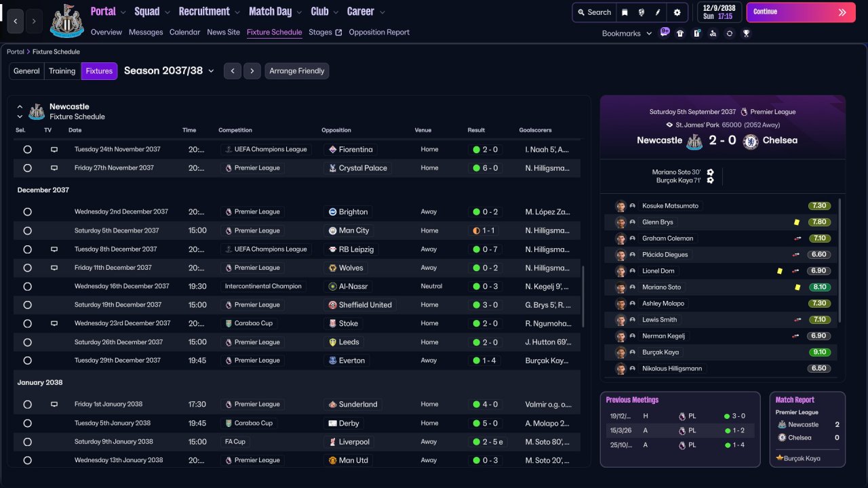Click the Newcastle crest beside the 2 - 0 score
The image size is (868, 488).
pyautogui.click(x=694, y=141)
